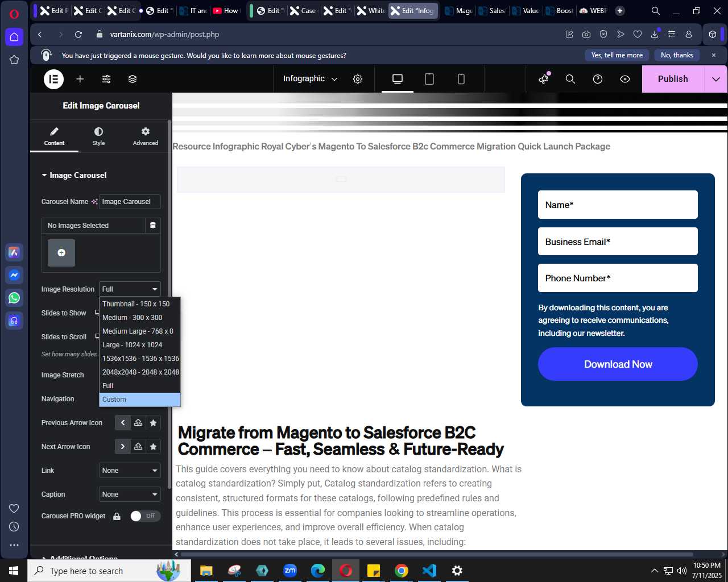The image size is (728, 582).
Task: Click the Phone Number* form field
Action: tap(618, 278)
